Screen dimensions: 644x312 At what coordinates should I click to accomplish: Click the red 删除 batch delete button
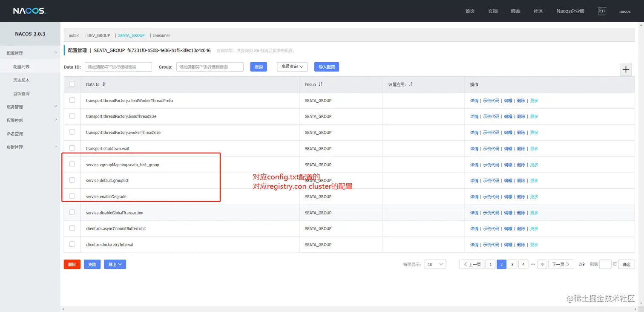point(72,265)
